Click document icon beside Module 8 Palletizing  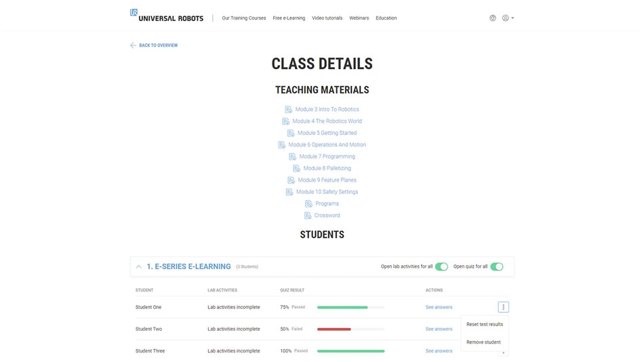[x=296, y=169]
